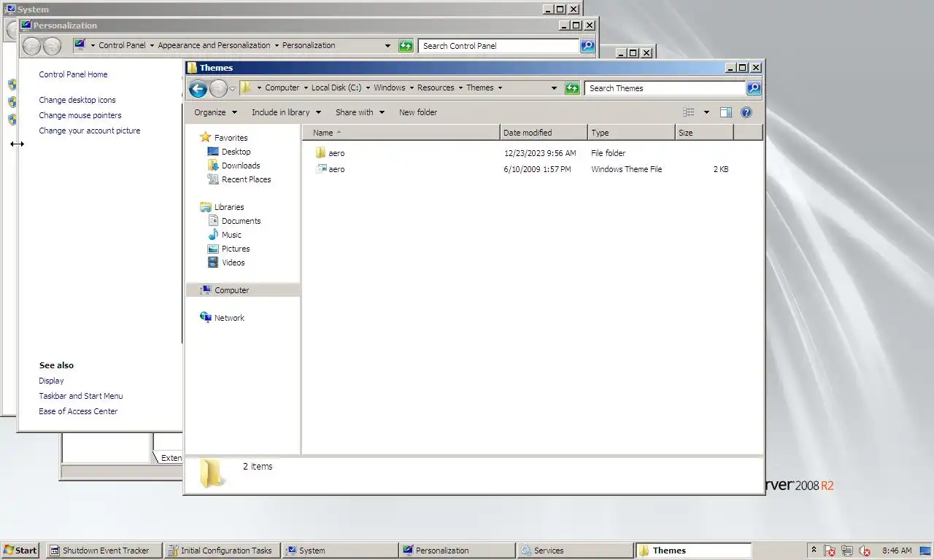Select the aero file folder icon
This screenshot has width=934, height=560.
point(320,152)
